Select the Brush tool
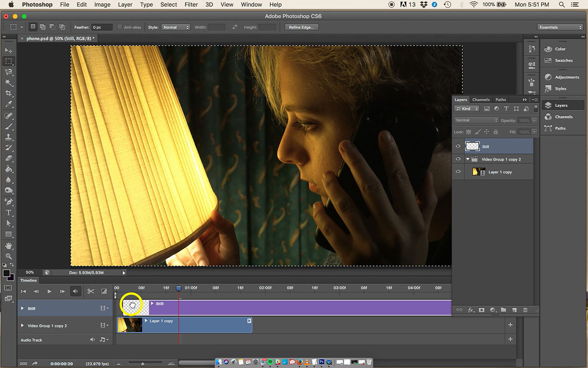 [9, 127]
